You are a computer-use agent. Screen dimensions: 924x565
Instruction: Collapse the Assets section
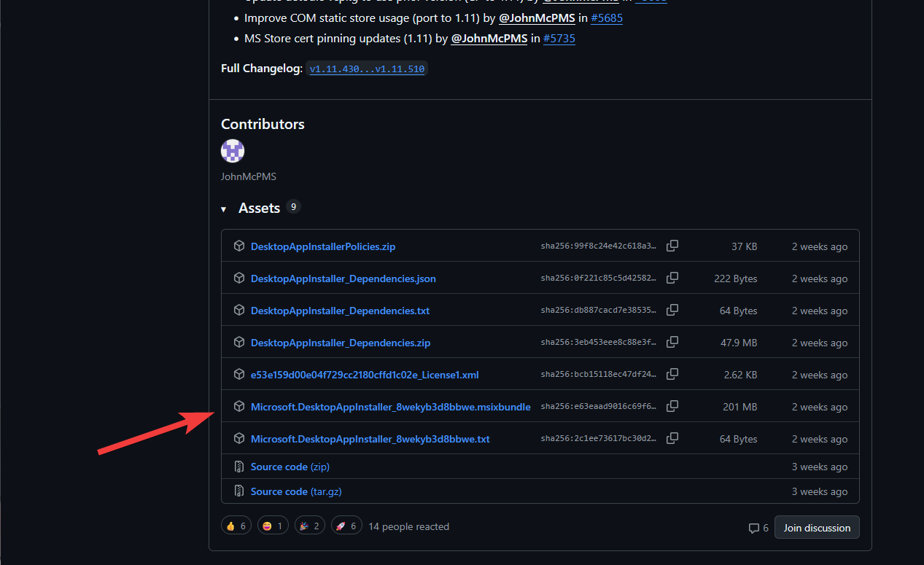click(x=225, y=209)
